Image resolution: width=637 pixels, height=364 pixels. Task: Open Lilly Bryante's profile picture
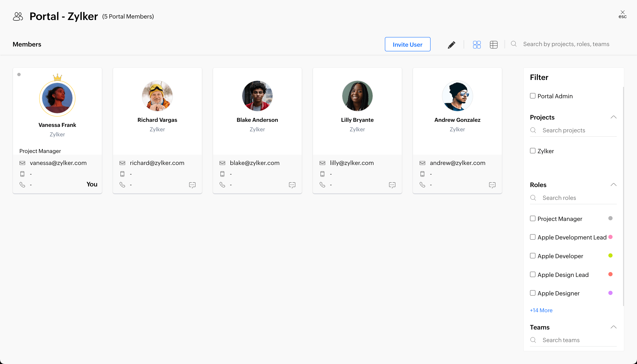click(357, 96)
